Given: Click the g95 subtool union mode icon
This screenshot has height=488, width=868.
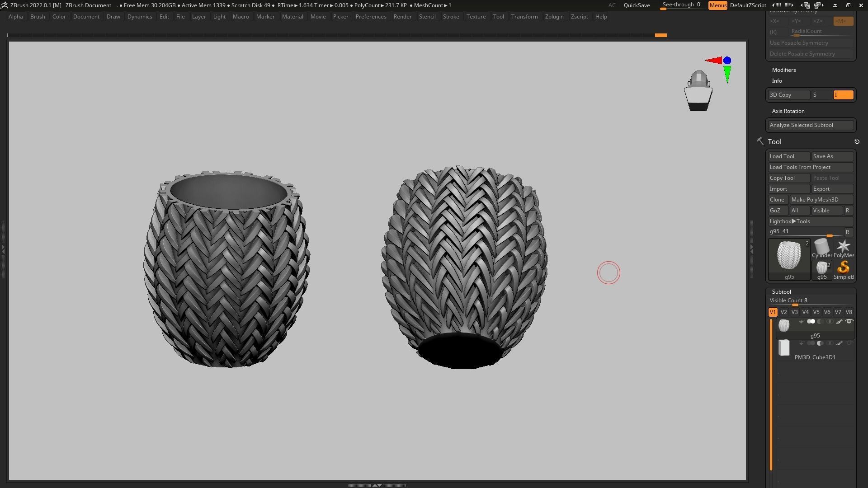Looking at the screenshot, I should [x=811, y=322].
